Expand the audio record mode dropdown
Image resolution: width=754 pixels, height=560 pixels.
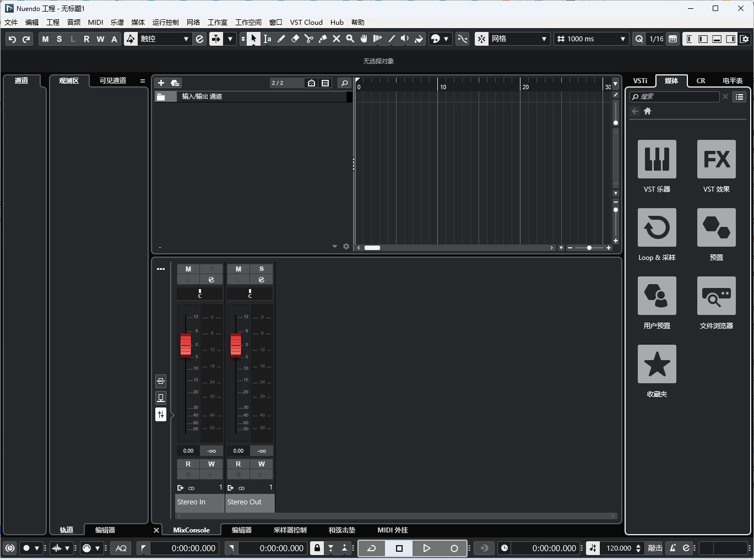(x=67, y=548)
